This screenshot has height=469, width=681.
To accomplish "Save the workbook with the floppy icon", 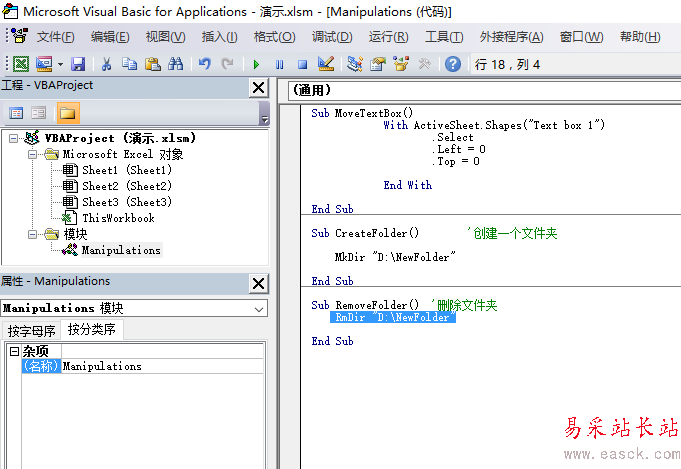I will coord(78,64).
